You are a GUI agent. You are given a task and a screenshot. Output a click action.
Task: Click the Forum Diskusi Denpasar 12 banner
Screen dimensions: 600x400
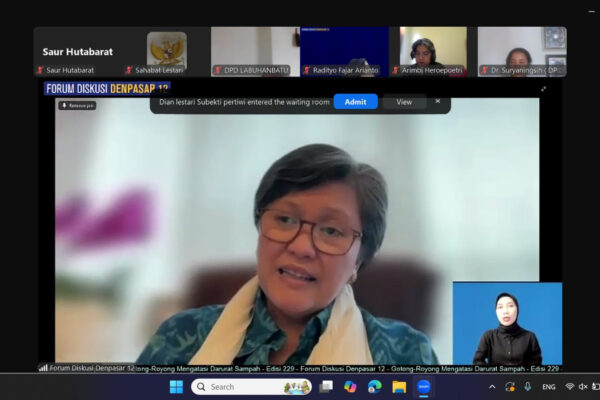point(107,89)
